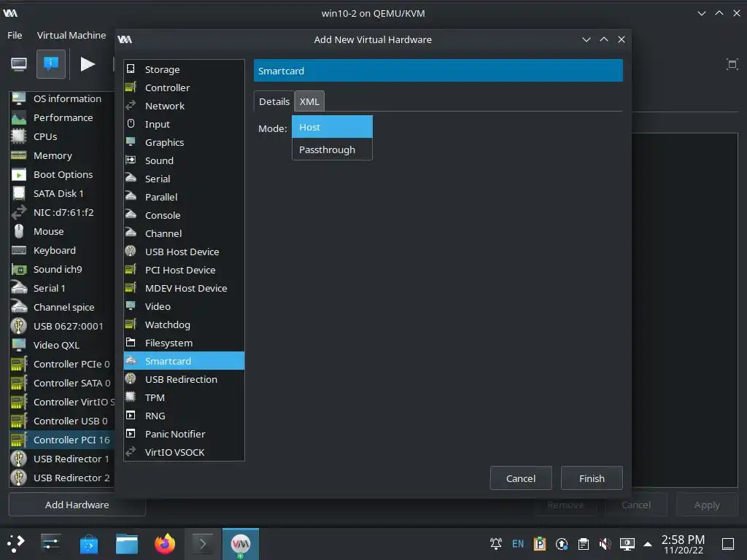747x560 pixels.
Task: Select Video in hardware type list
Action: (184, 306)
